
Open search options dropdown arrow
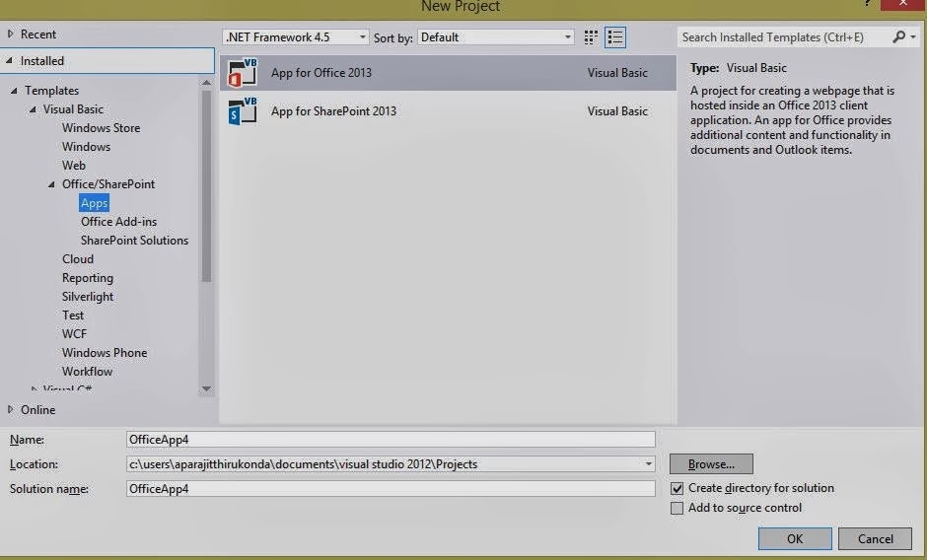pos(913,37)
